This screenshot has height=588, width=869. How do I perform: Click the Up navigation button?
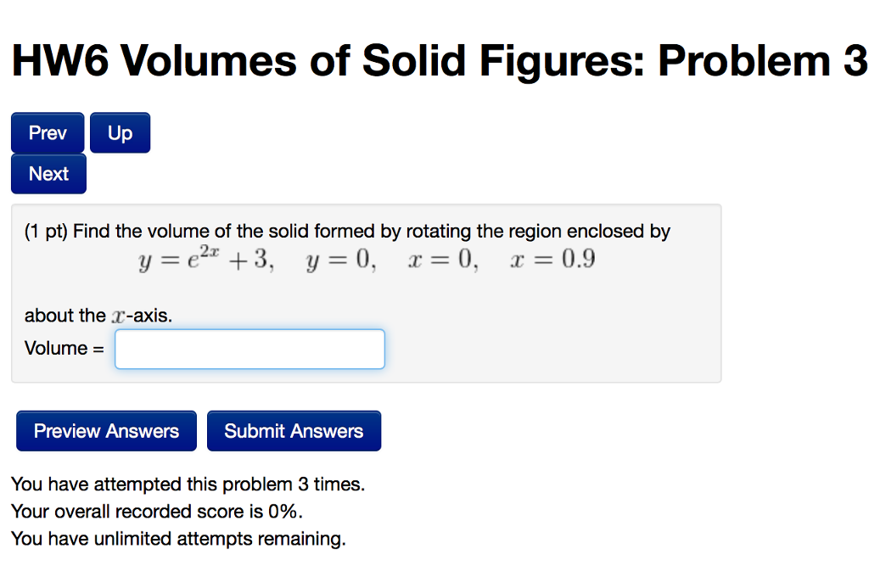(119, 132)
